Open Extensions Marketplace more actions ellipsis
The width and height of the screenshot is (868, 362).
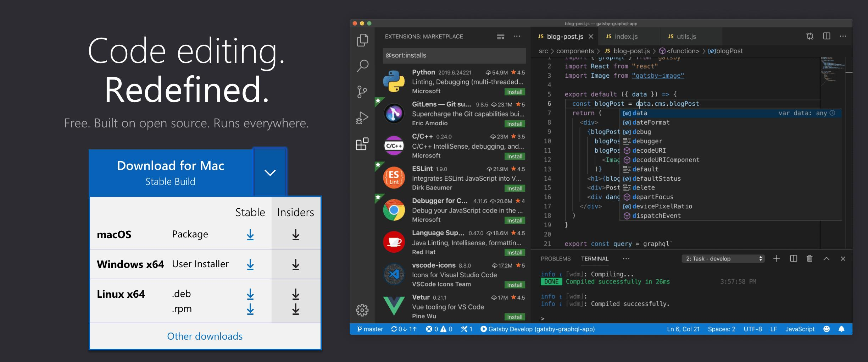(517, 36)
